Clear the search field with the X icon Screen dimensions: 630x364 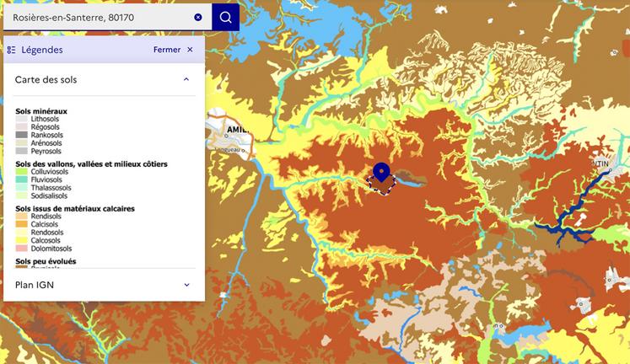[198, 17]
